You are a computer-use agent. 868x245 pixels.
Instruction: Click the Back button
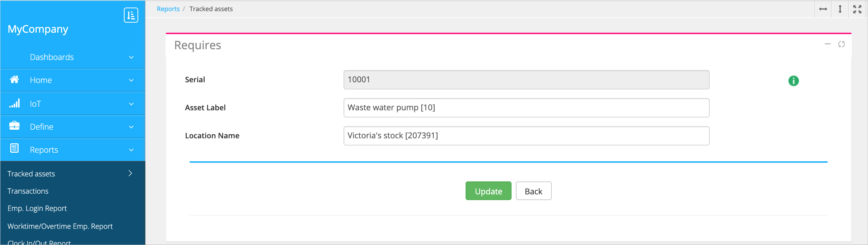click(533, 191)
